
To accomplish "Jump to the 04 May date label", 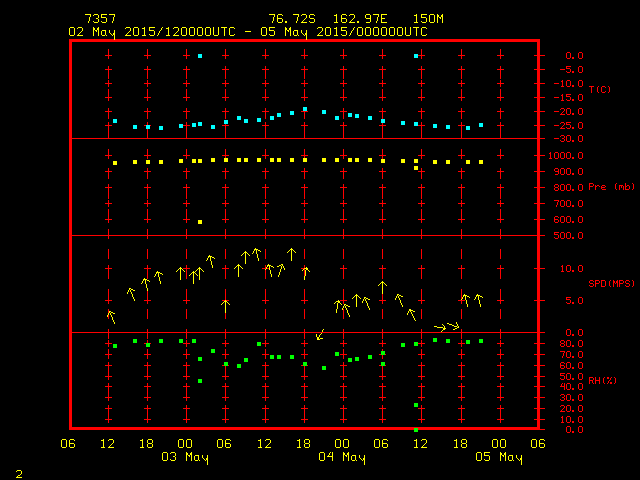I will 342,458.
